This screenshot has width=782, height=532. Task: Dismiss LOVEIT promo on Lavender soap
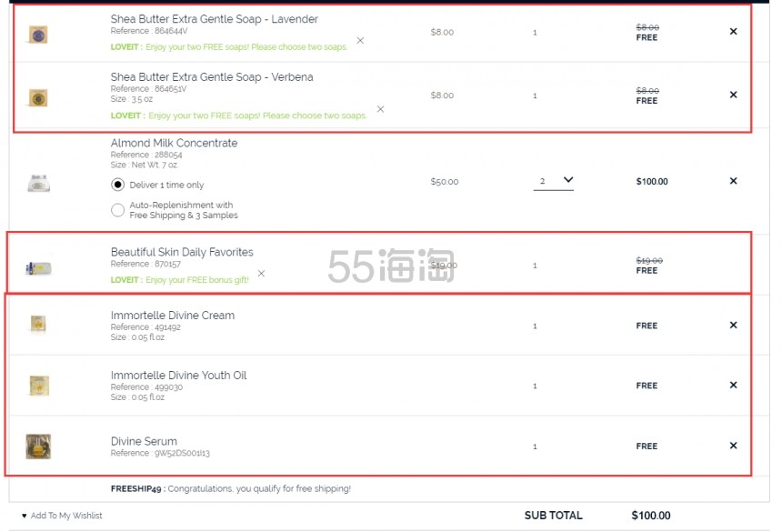360,41
